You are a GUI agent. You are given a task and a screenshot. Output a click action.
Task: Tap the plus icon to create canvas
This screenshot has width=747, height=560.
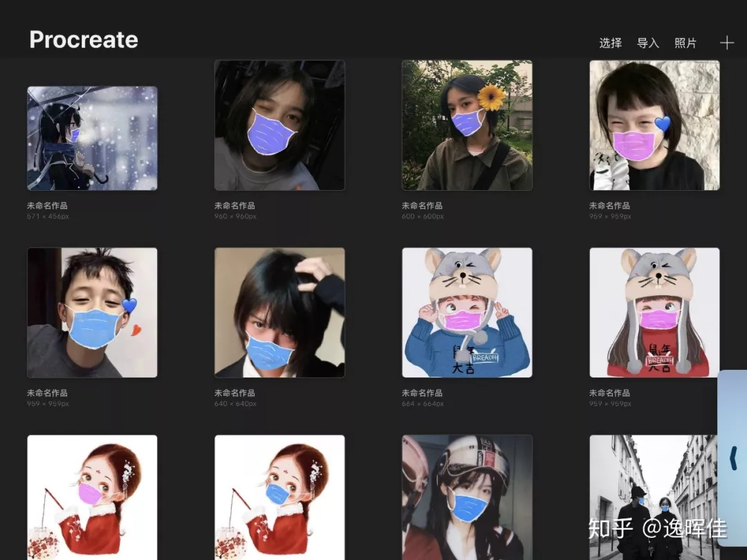coord(726,43)
